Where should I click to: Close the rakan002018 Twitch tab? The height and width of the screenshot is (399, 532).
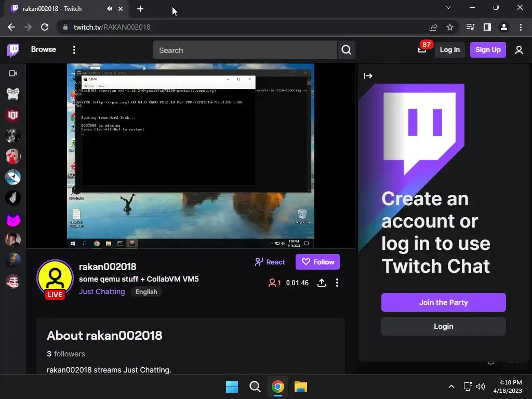(x=121, y=9)
